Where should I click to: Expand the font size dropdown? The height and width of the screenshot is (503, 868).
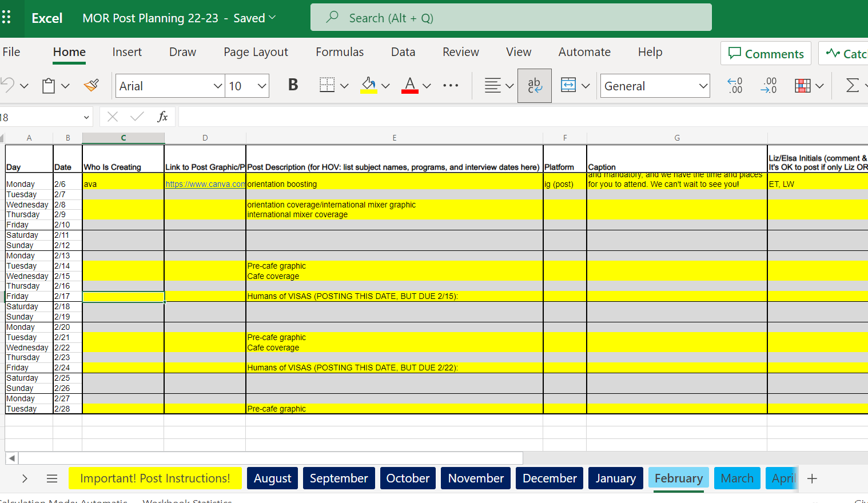(x=262, y=86)
